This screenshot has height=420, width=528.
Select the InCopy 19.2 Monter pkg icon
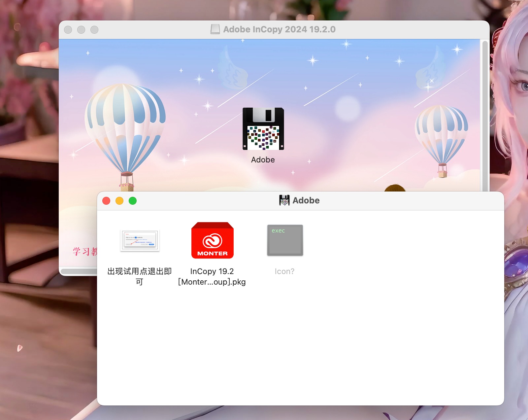pyautogui.click(x=213, y=240)
